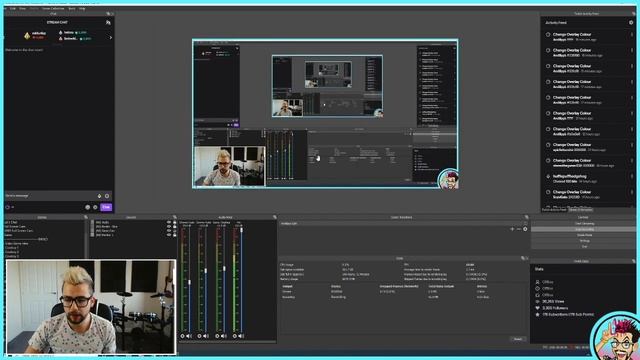Click the Stop Recording button
The height and width of the screenshot is (360, 640).
click(x=584, y=229)
